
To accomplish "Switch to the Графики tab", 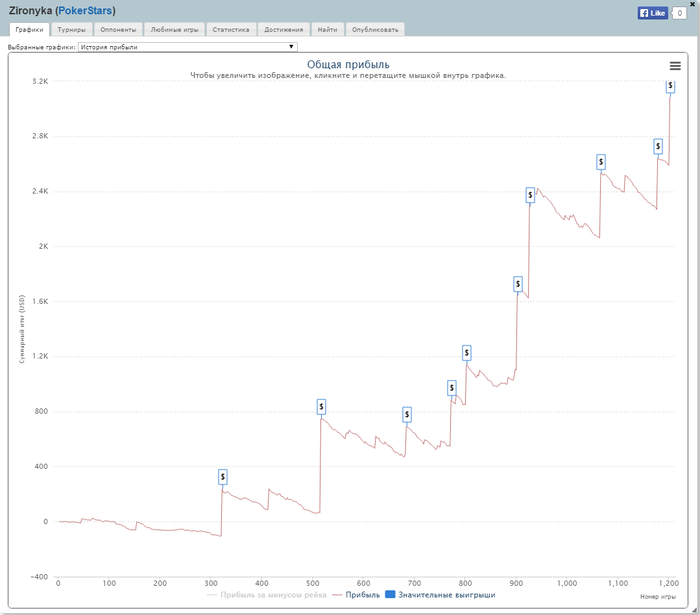I will [x=29, y=29].
